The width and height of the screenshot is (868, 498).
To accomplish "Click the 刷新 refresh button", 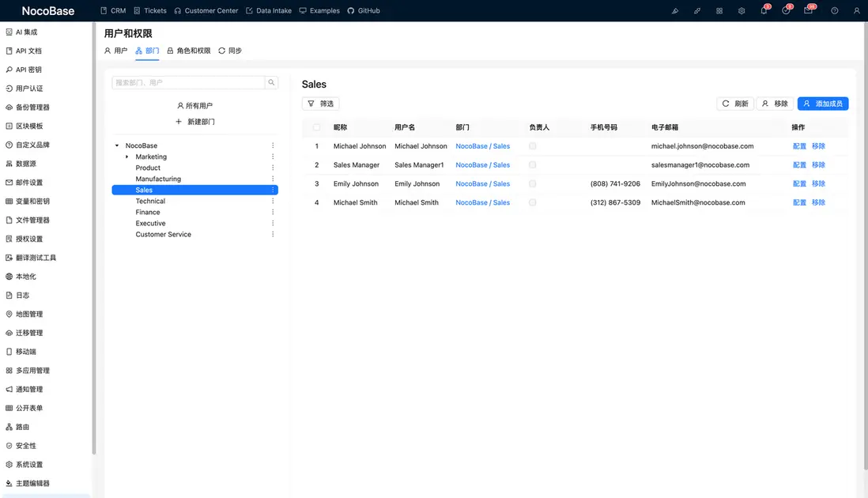I will 735,104.
